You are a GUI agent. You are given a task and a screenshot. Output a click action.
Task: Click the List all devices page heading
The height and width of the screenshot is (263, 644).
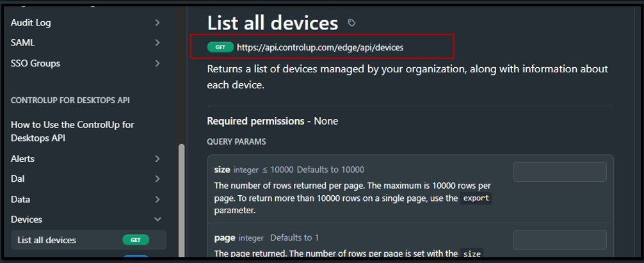pos(273,23)
